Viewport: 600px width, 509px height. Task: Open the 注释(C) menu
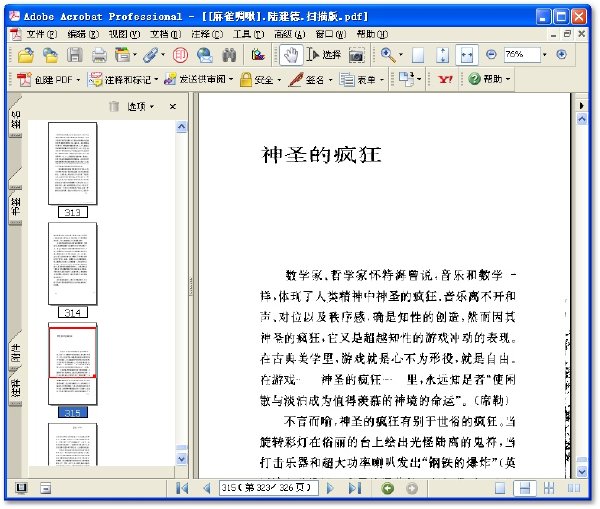click(207, 34)
